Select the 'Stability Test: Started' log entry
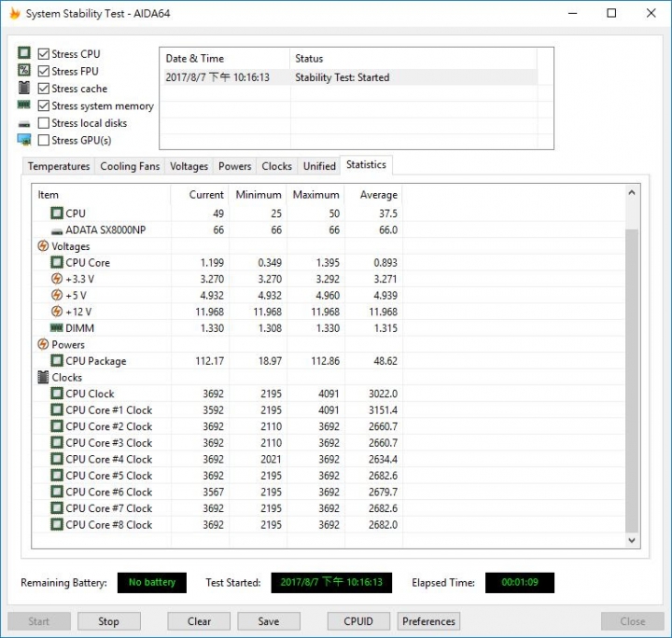 tap(350, 77)
